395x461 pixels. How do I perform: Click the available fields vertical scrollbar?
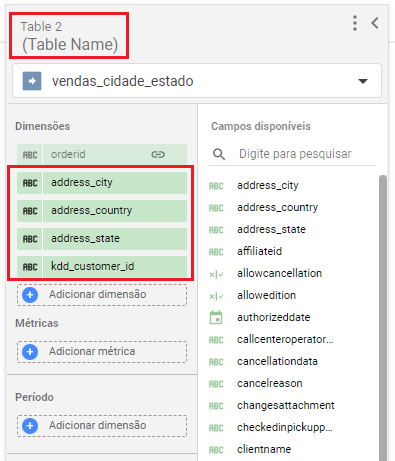click(x=383, y=317)
